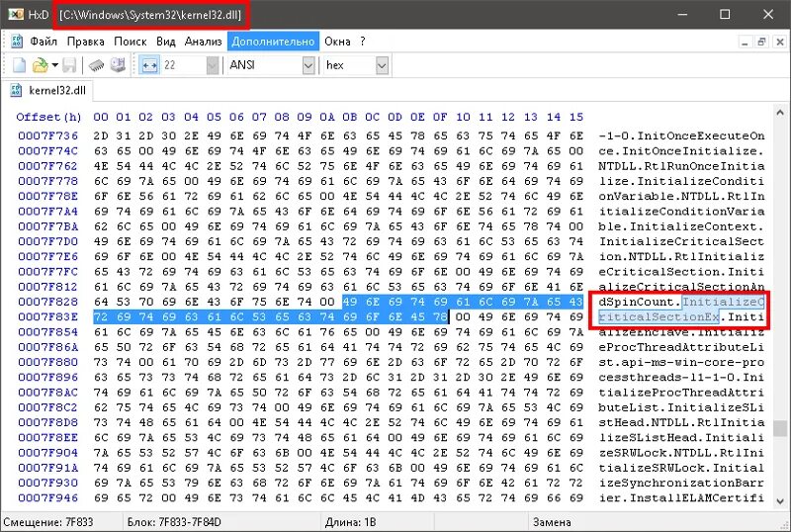Open the Окна menu
The image size is (791, 532).
pyautogui.click(x=337, y=42)
